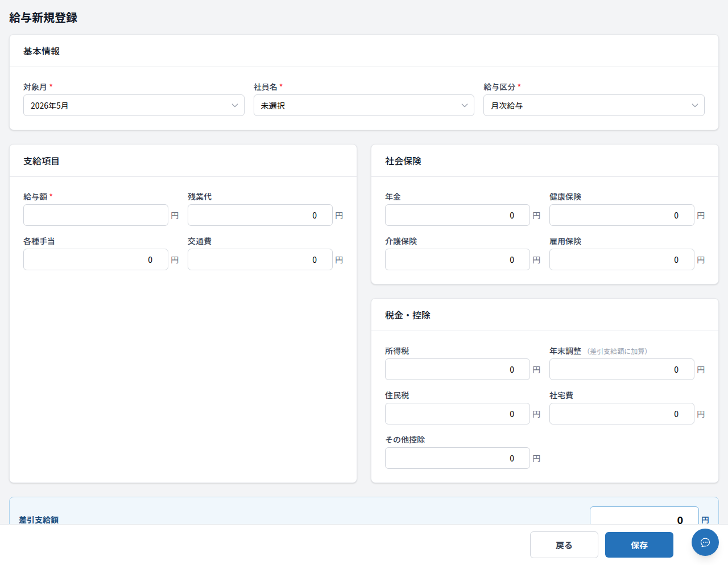The height and width of the screenshot is (565, 728).
Task: Focus the 残業代 input field
Action: tap(260, 215)
